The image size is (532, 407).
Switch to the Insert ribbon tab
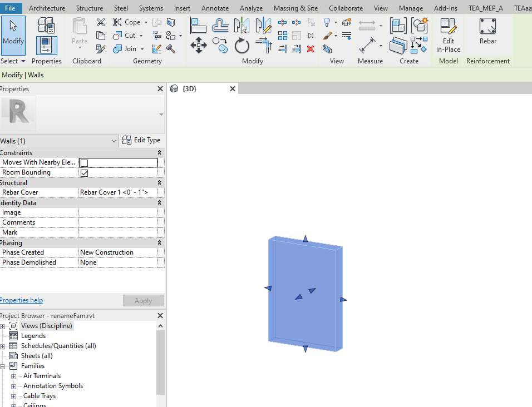click(182, 8)
